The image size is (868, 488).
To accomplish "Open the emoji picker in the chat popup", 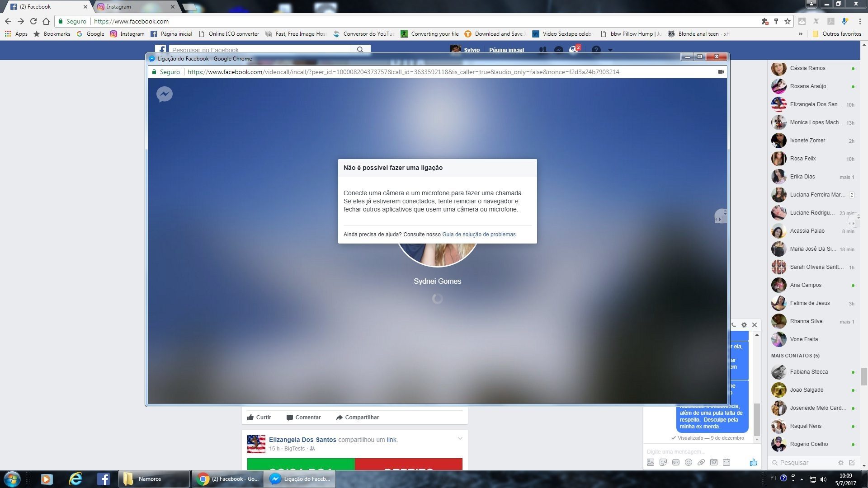I will click(689, 462).
